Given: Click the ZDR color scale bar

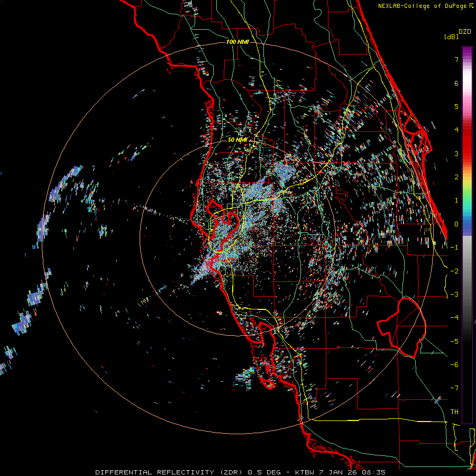Looking at the screenshot, I should [x=467, y=235].
